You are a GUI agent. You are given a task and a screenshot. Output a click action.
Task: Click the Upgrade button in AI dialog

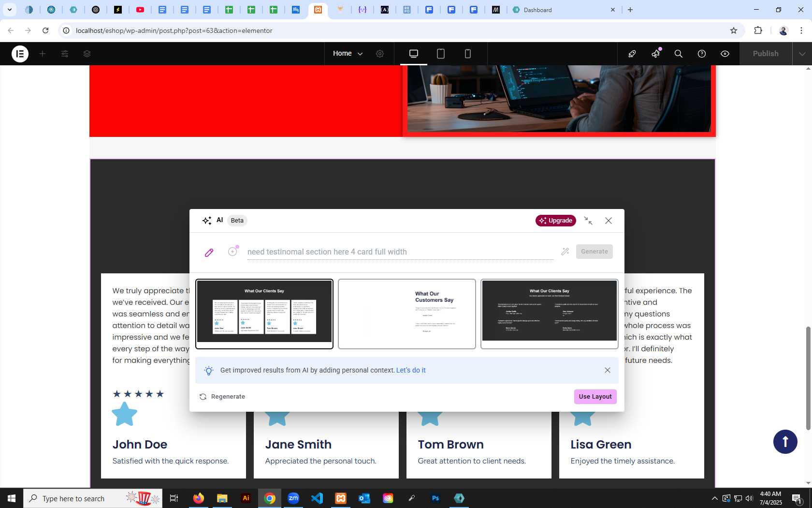(556, 221)
